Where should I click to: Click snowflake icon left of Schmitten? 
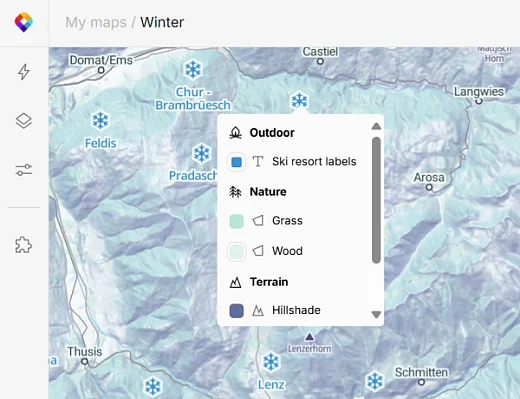click(x=375, y=381)
